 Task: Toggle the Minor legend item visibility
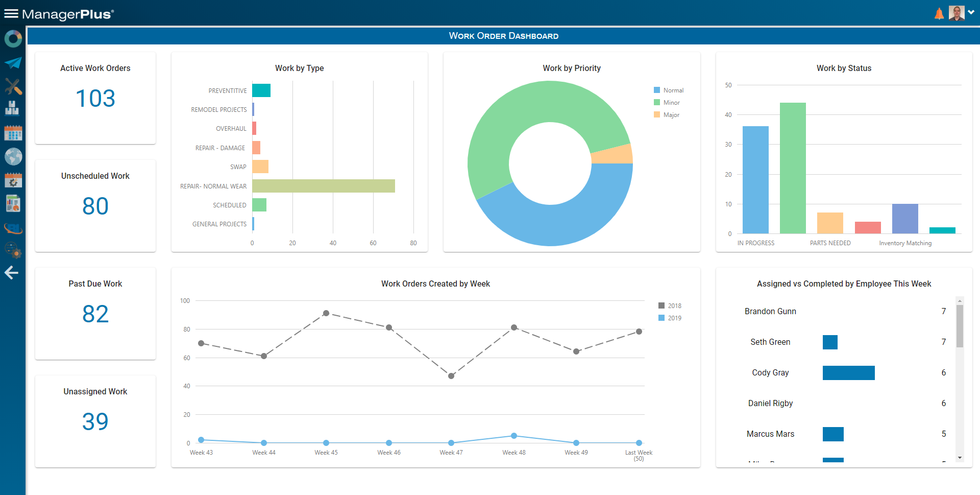[670, 102]
